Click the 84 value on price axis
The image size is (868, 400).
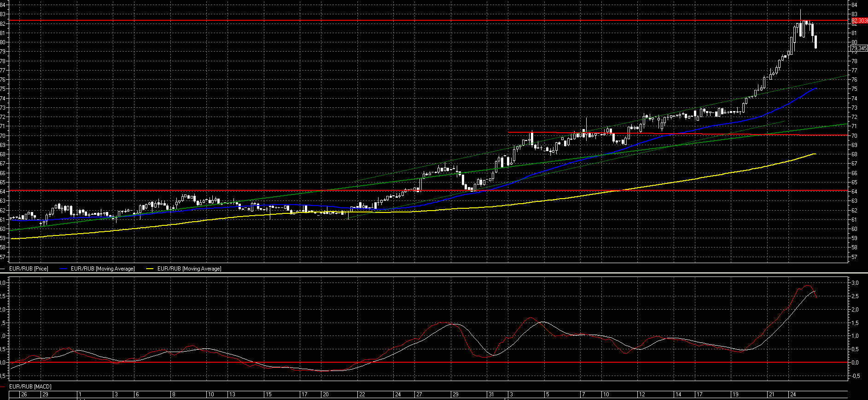coord(854,5)
